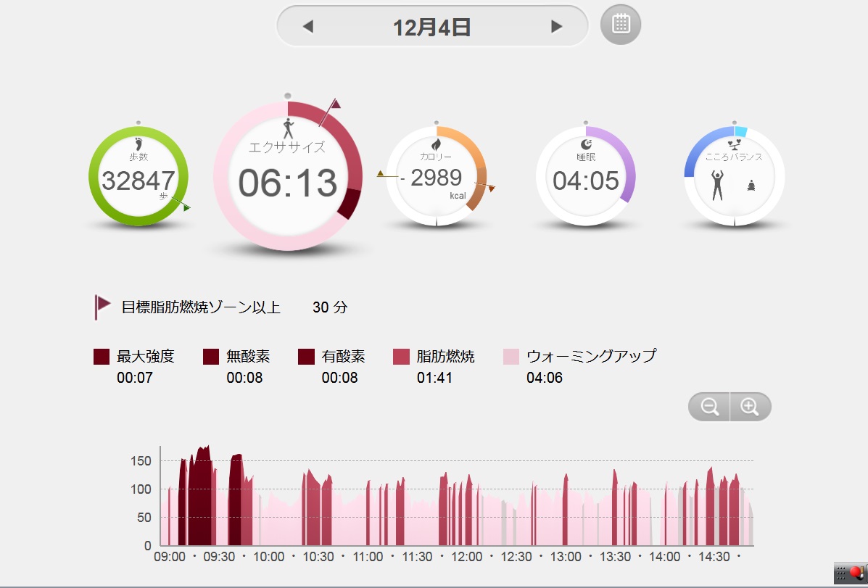Zoom in the heart rate chart
The width and height of the screenshot is (868, 588).
tap(750, 407)
